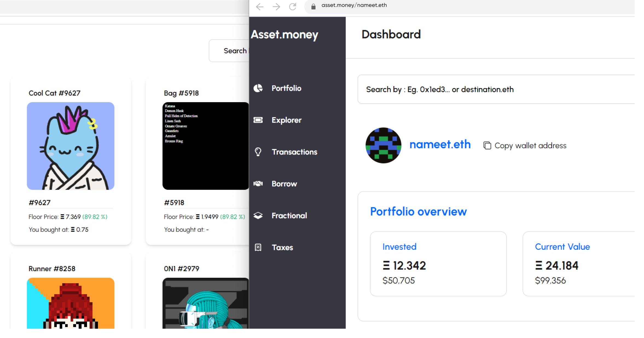Click 'You bought at: Ξ 0.75' text
Viewport: 644px width, 338px height.
59,230
